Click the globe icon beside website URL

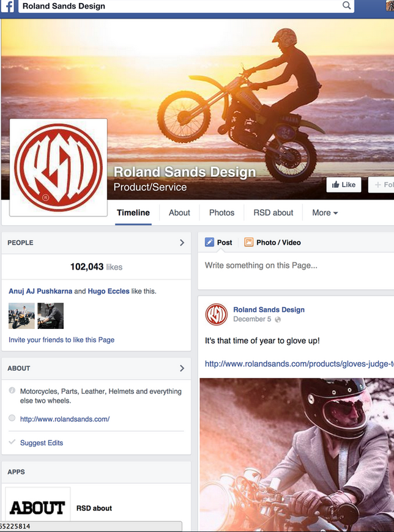click(12, 418)
